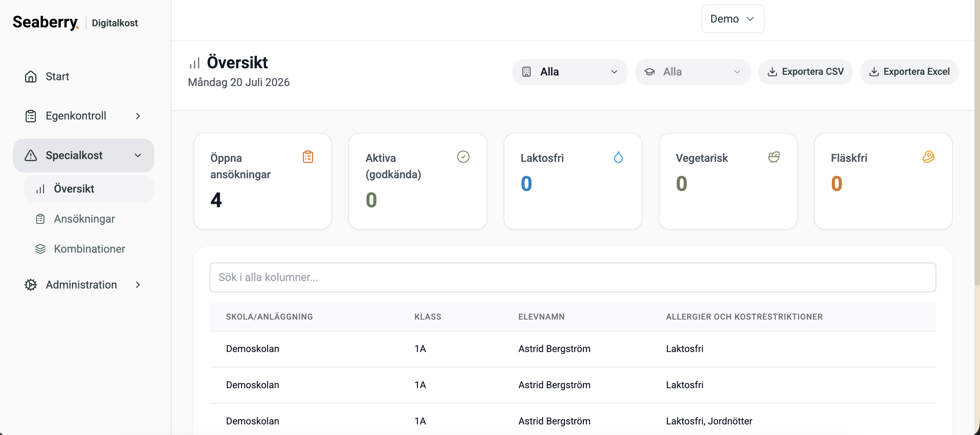
Task: Go to Start in the sidebar
Action: point(84,76)
